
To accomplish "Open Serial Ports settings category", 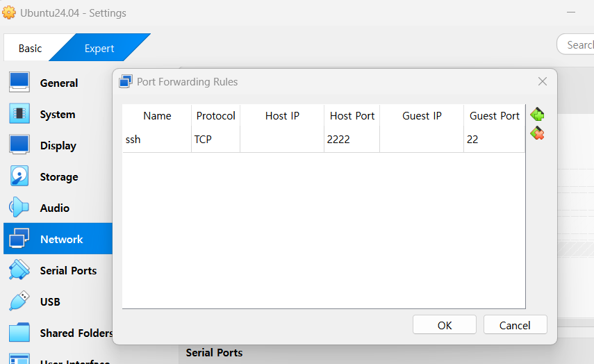I will click(58, 270).
